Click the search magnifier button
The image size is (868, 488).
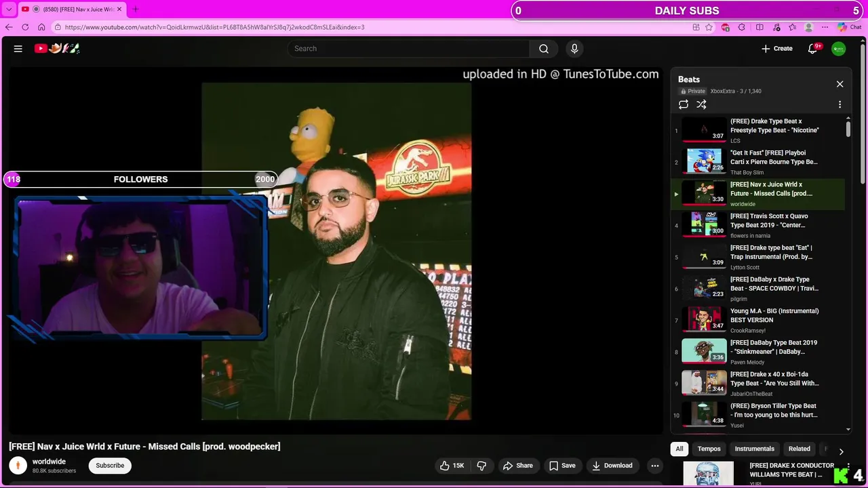click(544, 49)
